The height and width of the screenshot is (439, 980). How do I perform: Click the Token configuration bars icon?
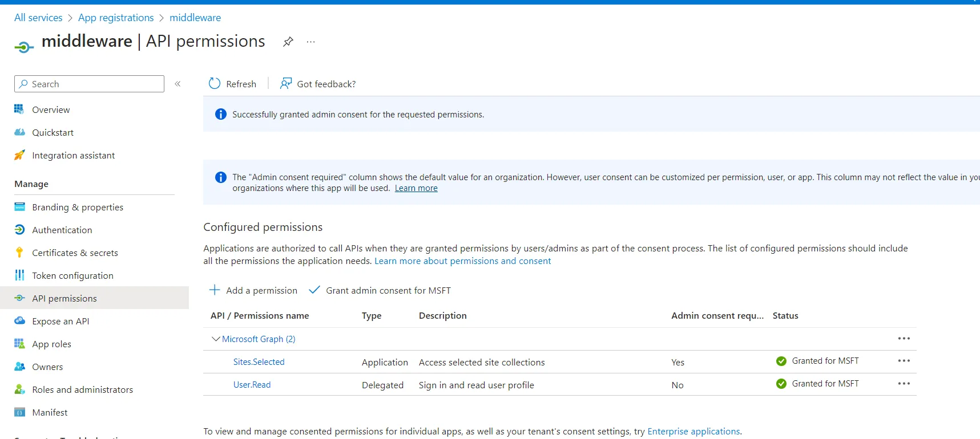pyautogui.click(x=19, y=275)
